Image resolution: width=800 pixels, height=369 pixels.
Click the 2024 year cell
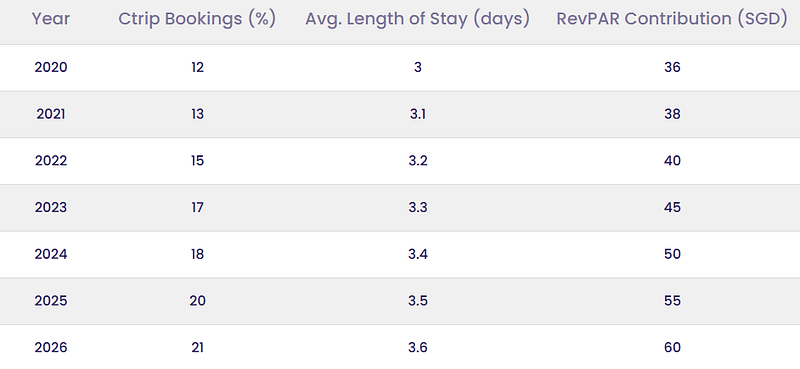[51, 254]
